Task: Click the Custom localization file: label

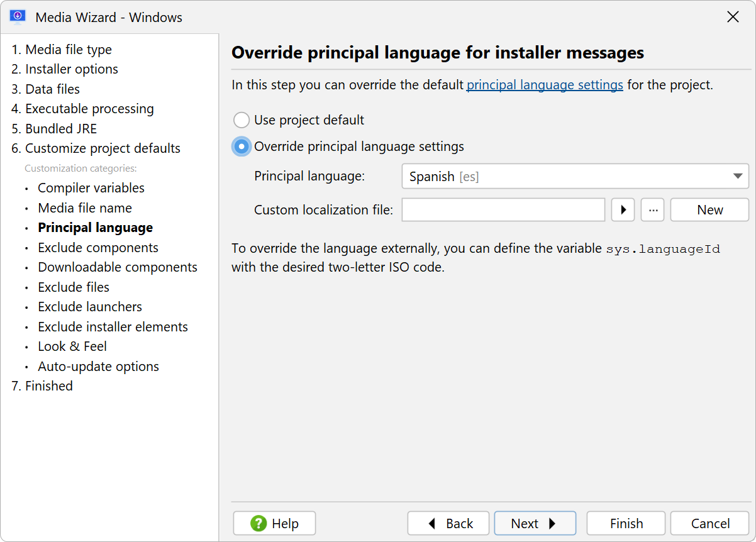Action: [323, 210]
